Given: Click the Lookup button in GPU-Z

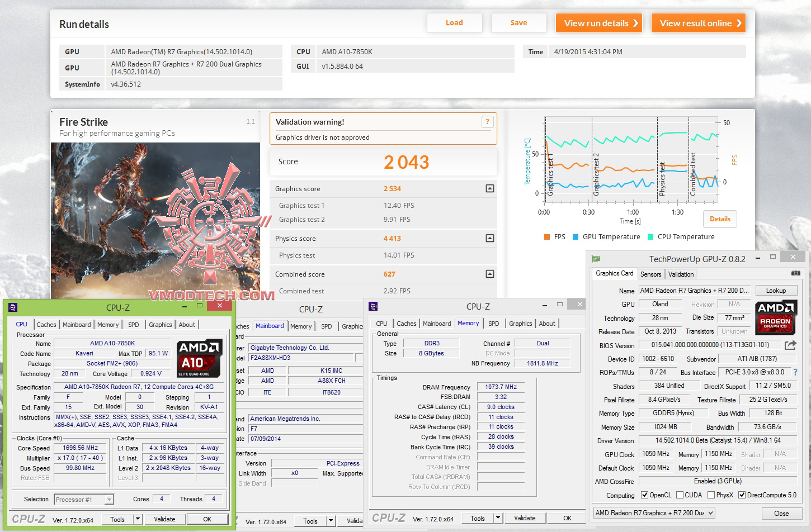Looking at the screenshot, I should [x=776, y=291].
